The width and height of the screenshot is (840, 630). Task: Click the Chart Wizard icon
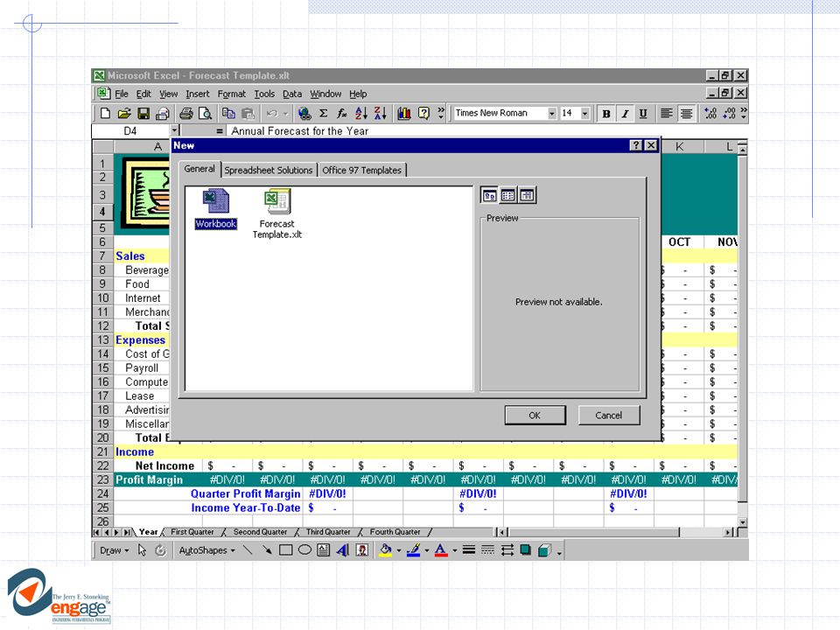click(404, 113)
